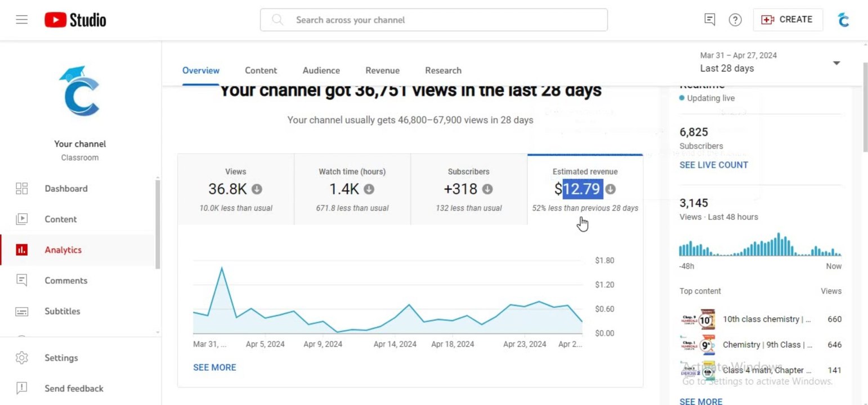
Task: Open 10th class chemistry top content row
Action: [x=760, y=319]
